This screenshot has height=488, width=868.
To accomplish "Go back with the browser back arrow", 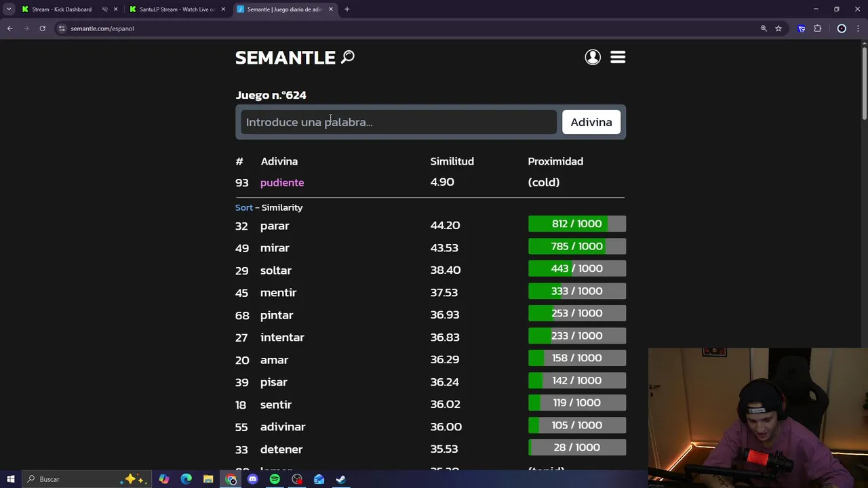I will 9,28.
